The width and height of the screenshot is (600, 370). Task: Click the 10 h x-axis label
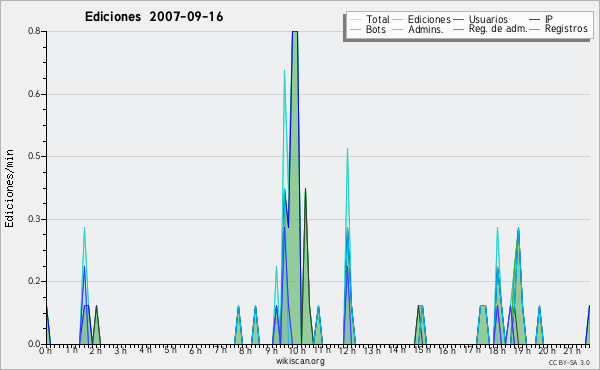coord(297,350)
